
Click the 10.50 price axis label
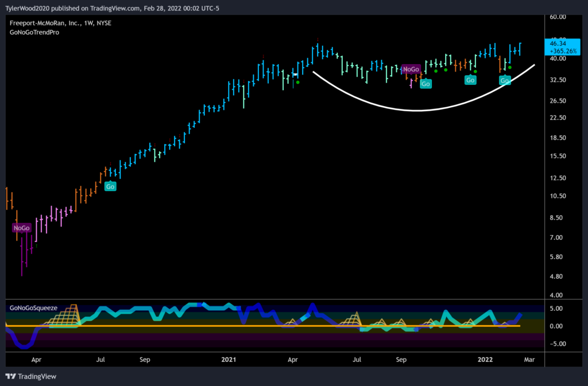pos(558,196)
